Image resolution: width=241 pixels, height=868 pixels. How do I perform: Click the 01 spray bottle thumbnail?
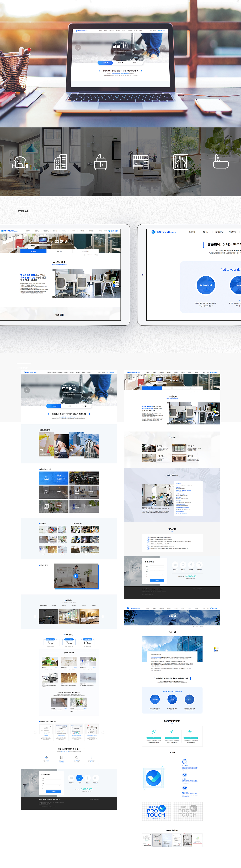click(x=46, y=445)
